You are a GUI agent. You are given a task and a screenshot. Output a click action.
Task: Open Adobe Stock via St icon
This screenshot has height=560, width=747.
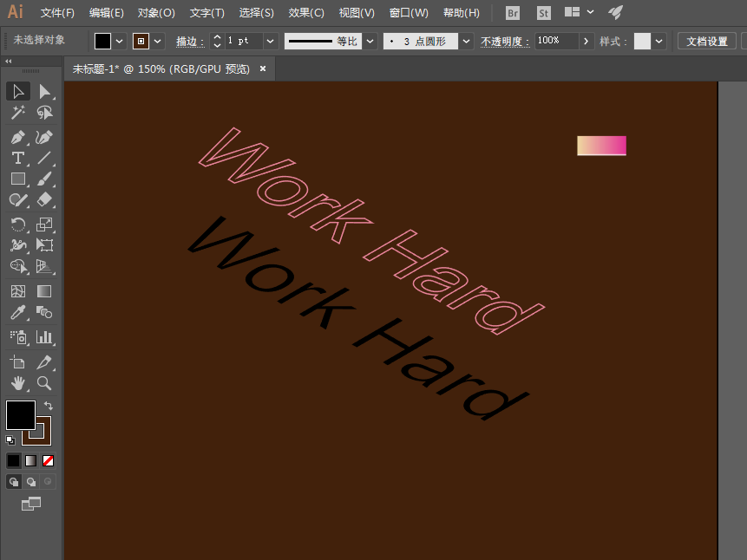point(544,13)
